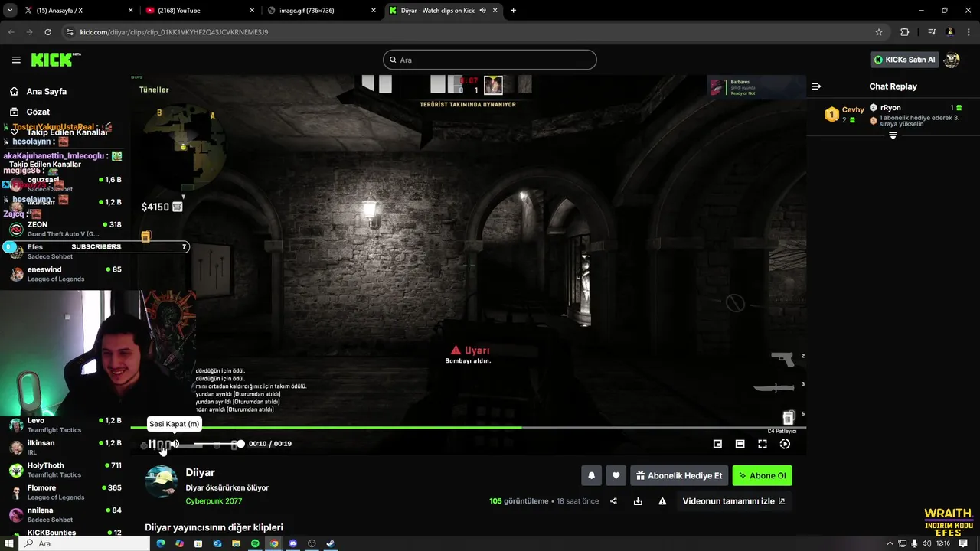
Task: Open Diiyar channel avatar
Action: [161, 481]
